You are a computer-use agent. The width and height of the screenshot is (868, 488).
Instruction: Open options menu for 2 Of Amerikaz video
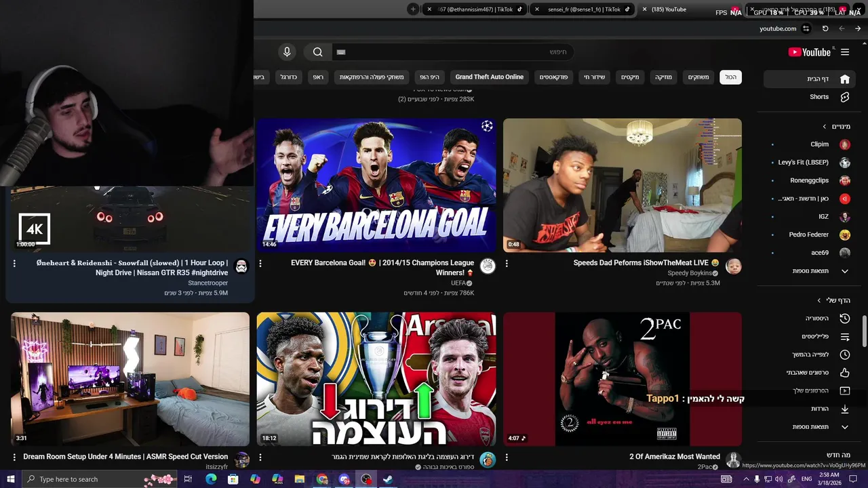tap(507, 457)
